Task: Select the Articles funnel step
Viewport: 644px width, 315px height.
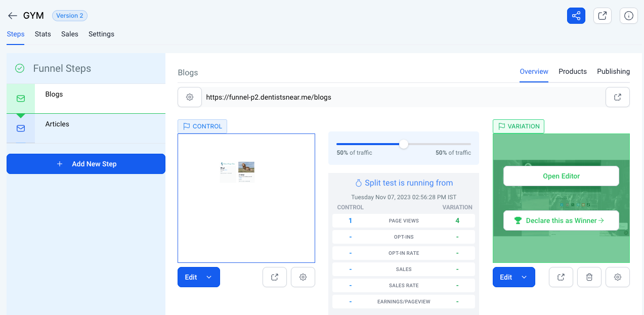Action: [x=57, y=124]
